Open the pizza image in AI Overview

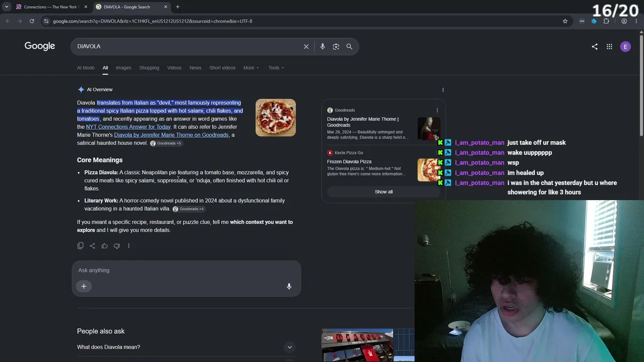(x=276, y=118)
